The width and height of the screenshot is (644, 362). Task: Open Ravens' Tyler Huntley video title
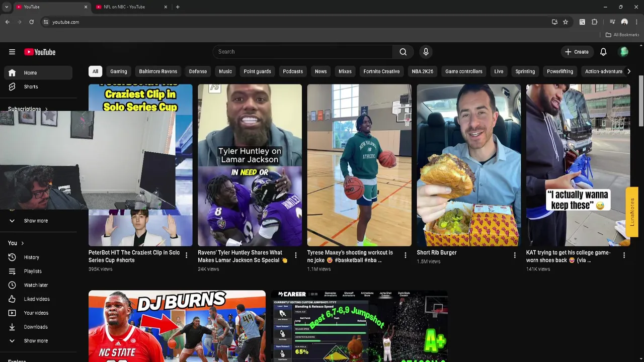[243, 256]
